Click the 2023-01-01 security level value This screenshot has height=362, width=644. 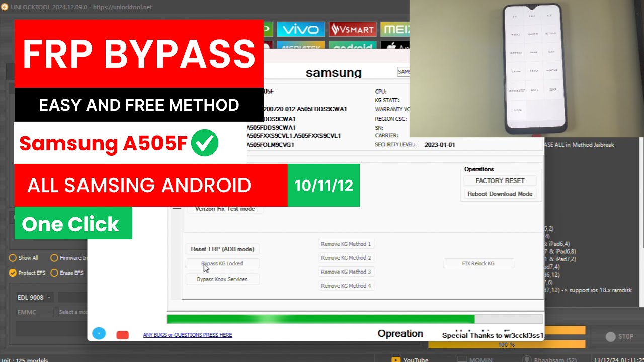click(x=440, y=145)
